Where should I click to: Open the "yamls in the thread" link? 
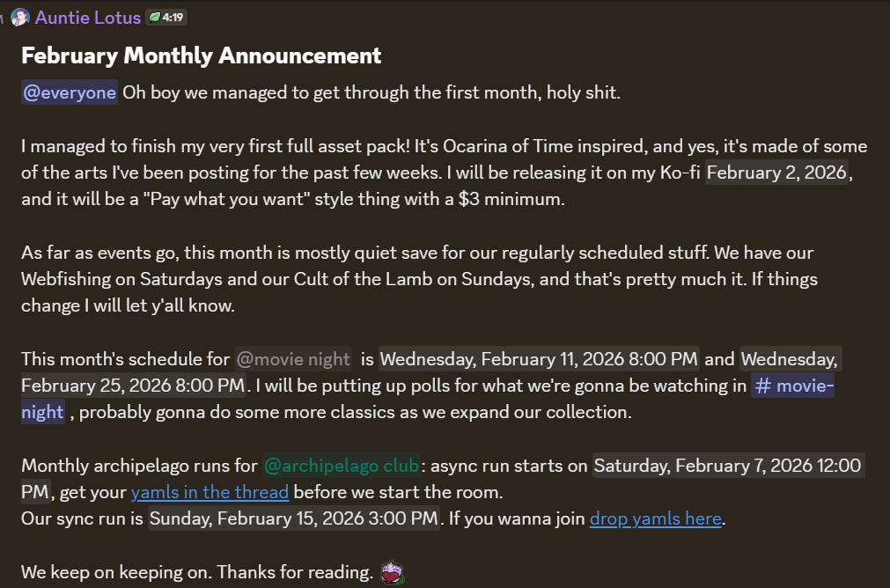(x=210, y=492)
